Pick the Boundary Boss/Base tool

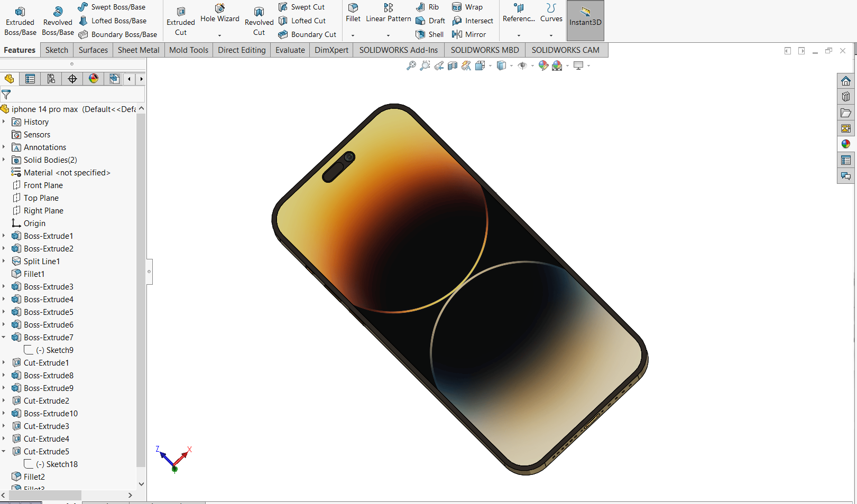(x=118, y=34)
